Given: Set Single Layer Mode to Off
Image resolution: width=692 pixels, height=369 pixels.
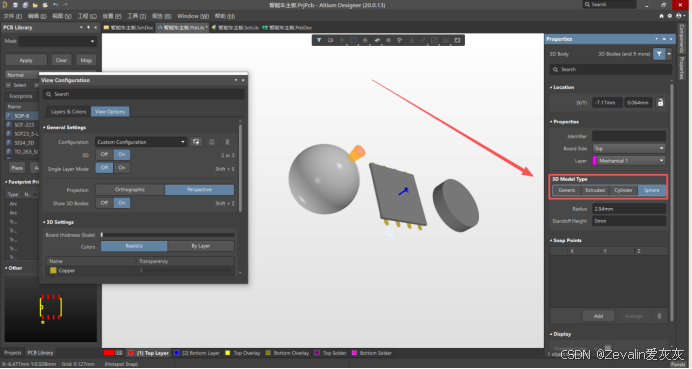Looking at the screenshot, I should (104, 168).
